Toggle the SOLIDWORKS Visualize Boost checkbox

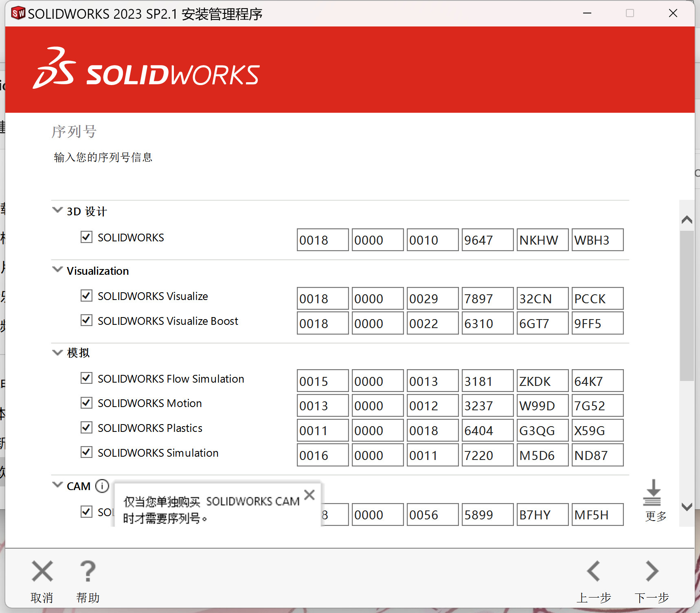[x=86, y=320]
